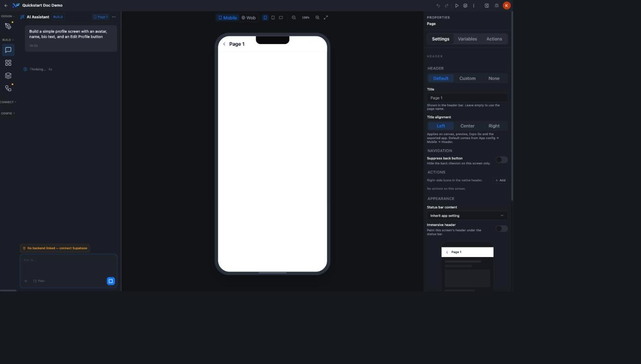Select None header option
641x364 pixels.
[494, 78]
